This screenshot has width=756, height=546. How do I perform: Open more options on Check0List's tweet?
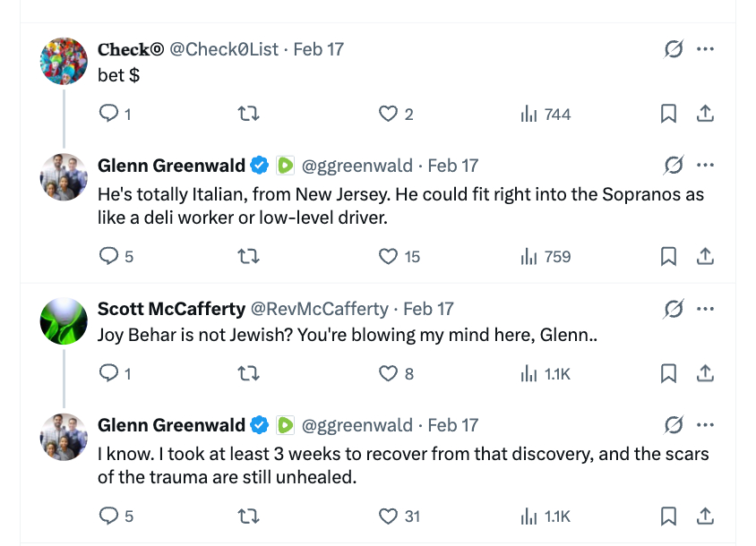click(705, 49)
